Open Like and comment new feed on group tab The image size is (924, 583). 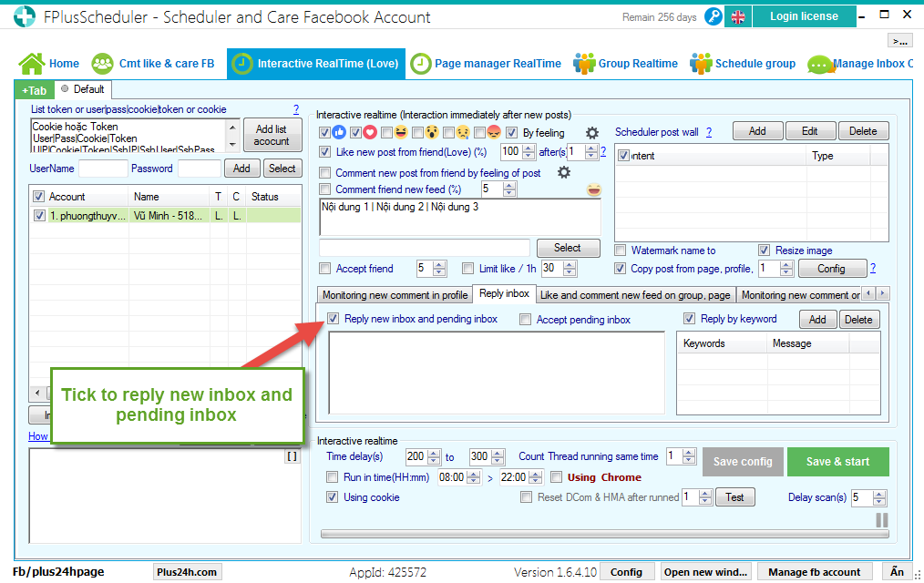tap(635, 295)
